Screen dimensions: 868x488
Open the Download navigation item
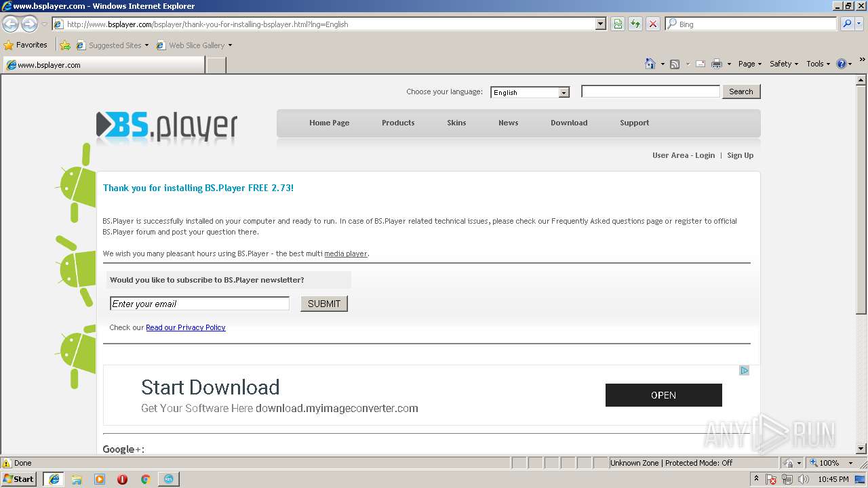[x=569, y=123]
